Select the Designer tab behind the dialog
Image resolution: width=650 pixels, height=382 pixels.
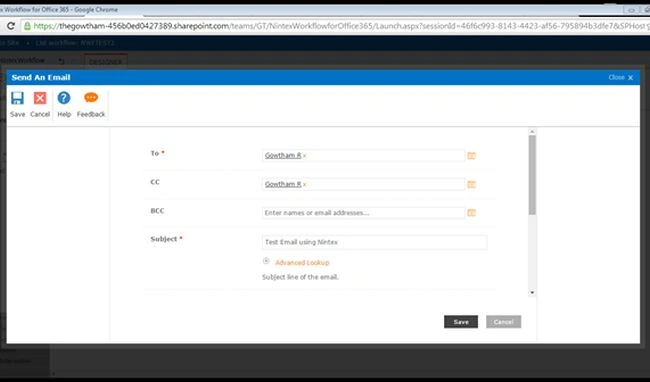(106, 61)
